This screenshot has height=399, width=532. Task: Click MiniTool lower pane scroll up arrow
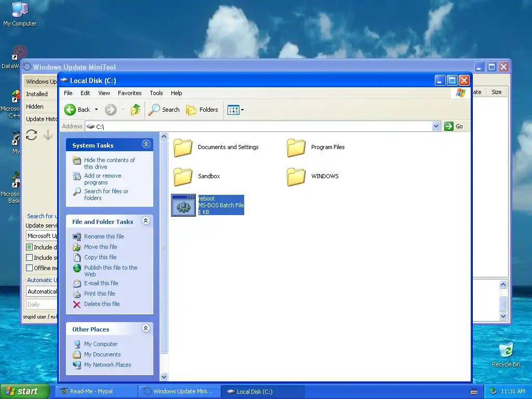click(x=503, y=284)
